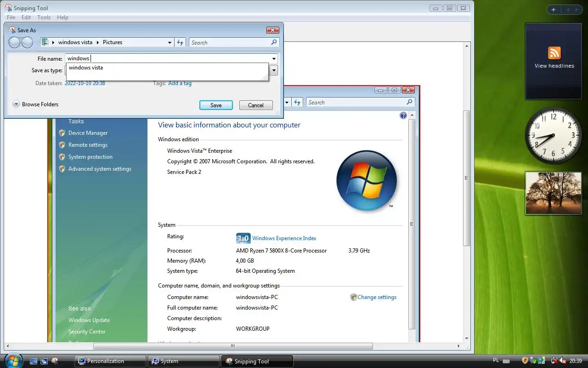Select 'Pictures' breadcrumb in address bar
This screenshot has width=588, height=368.
(113, 42)
